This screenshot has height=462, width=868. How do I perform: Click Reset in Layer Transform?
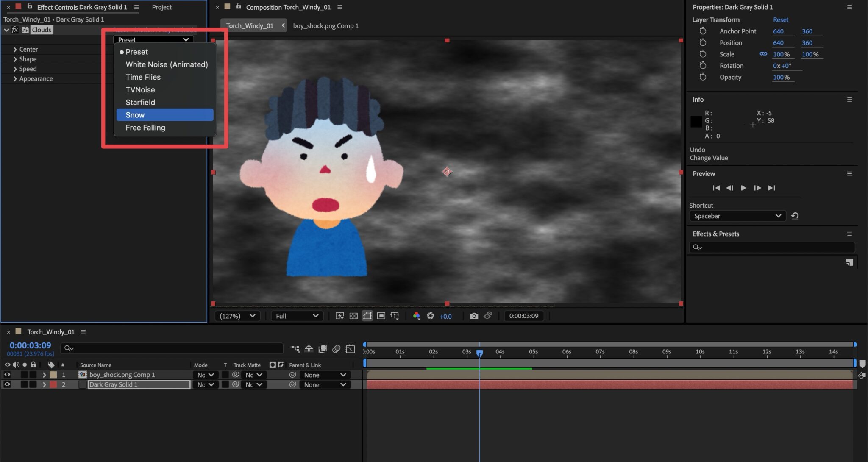pyautogui.click(x=780, y=20)
